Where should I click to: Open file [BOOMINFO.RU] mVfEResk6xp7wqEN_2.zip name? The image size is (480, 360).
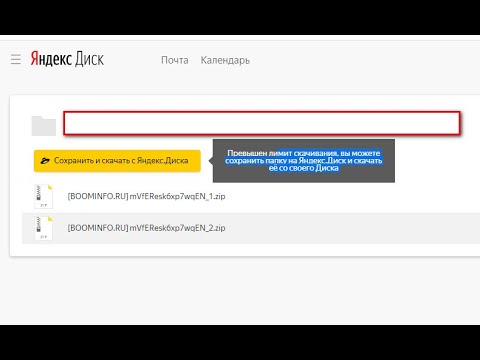click(x=146, y=228)
